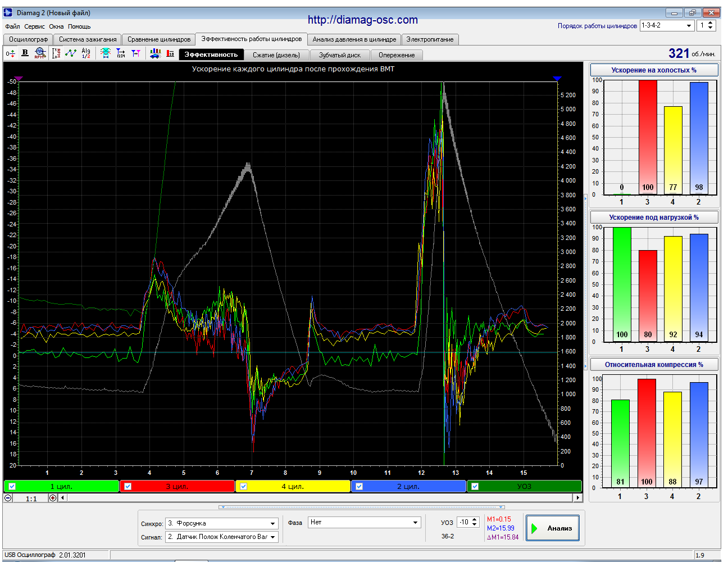Switch to the Анализ давления в цилиндре tab

[354, 39]
